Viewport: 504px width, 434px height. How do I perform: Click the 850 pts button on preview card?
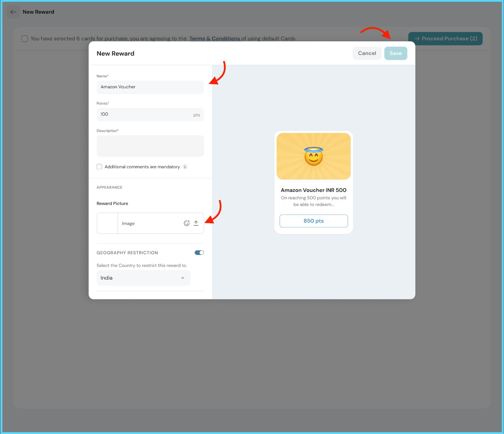pos(313,221)
